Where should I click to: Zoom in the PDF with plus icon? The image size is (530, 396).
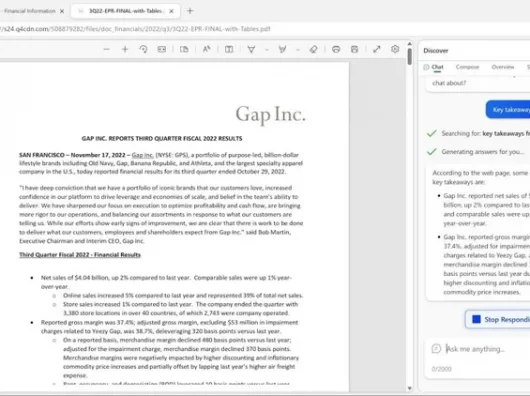click(x=125, y=49)
